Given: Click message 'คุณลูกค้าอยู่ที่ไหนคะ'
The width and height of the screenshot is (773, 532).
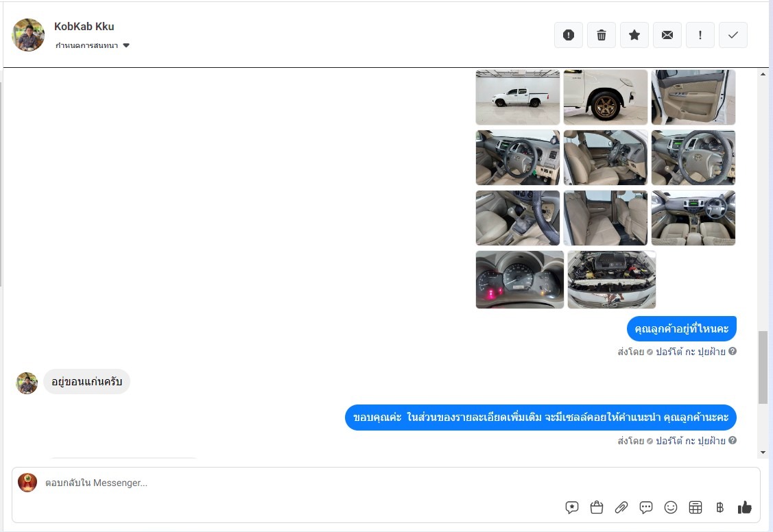Looking at the screenshot, I should coord(682,328).
